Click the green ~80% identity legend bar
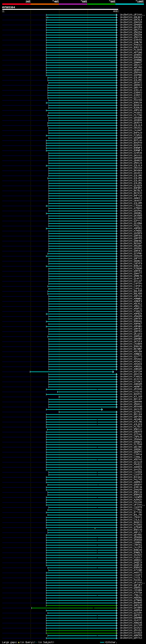The height and width of the screenshot is (644, 146). tap(101, 4)
